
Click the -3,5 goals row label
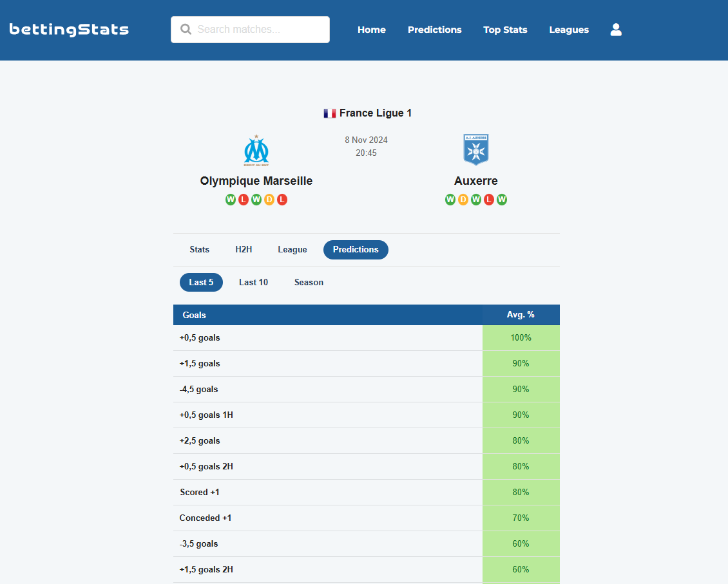[198, 543]
